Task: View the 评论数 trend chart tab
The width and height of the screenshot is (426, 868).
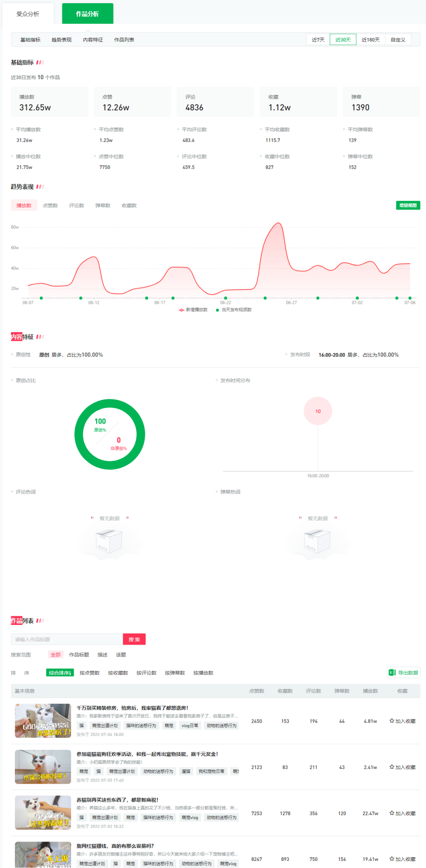Action: click(77, 205)
